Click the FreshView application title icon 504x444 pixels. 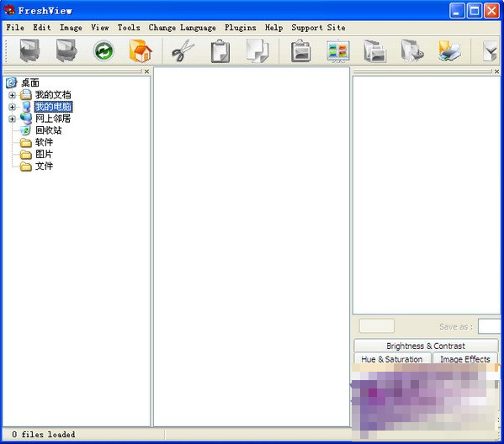pos(9,10)
